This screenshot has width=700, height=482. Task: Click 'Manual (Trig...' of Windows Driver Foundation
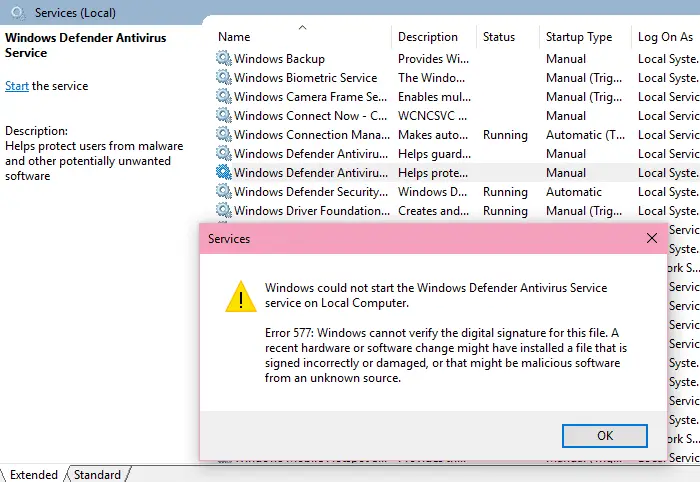click(x=584, y=211)
